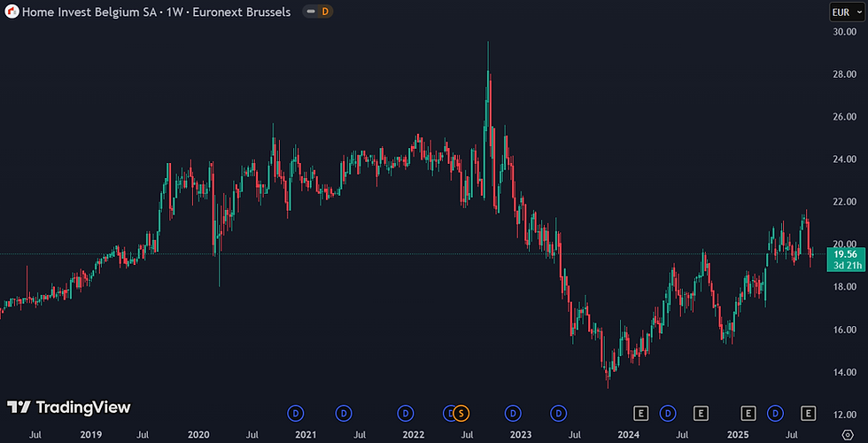This screenshot has height=443, width=868.
Task: Open the EUR currency dropdown
Action: point(847,11)
